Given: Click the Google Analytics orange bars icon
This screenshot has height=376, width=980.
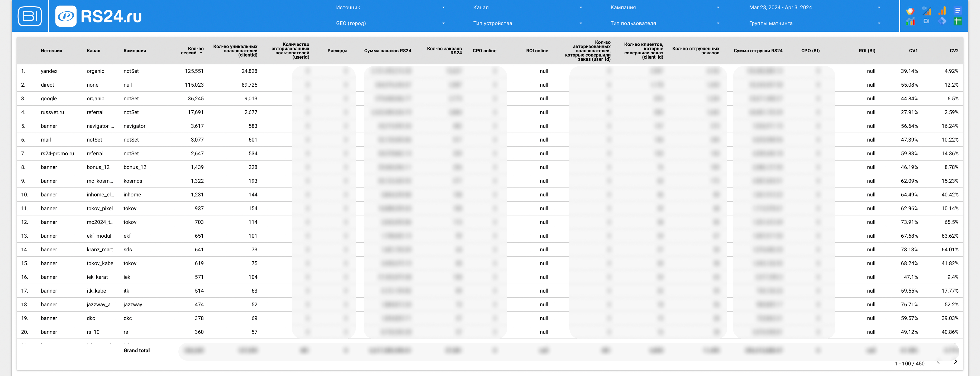Looking at the screenshot, I should click(x=942, y=11).
